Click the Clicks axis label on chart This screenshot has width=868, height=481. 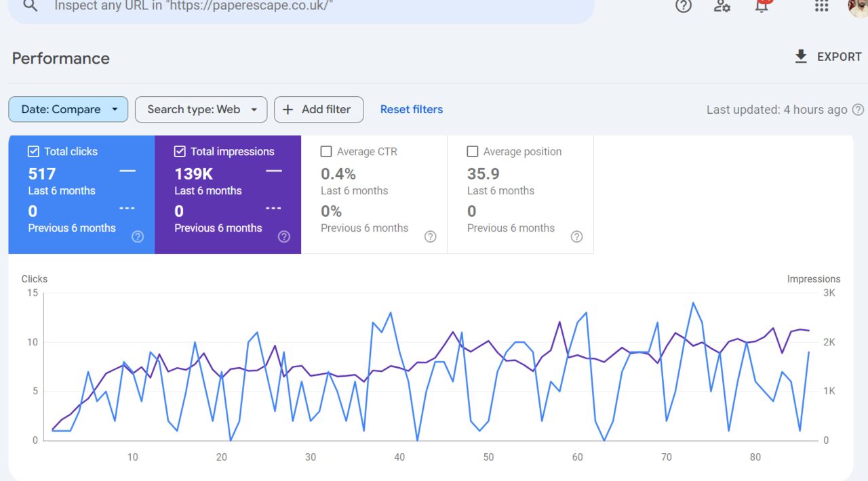coord(35,279)
